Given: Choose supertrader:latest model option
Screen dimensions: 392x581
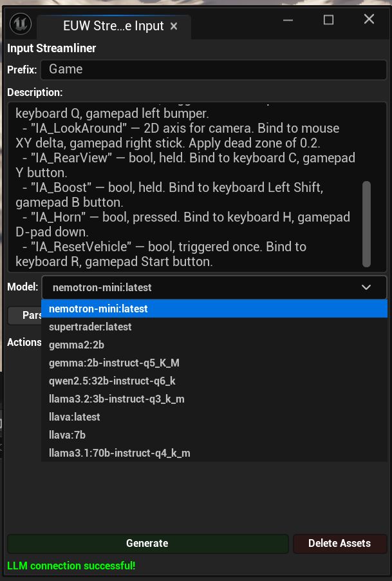Looking at the screenshot, I should tap(90, 327).
